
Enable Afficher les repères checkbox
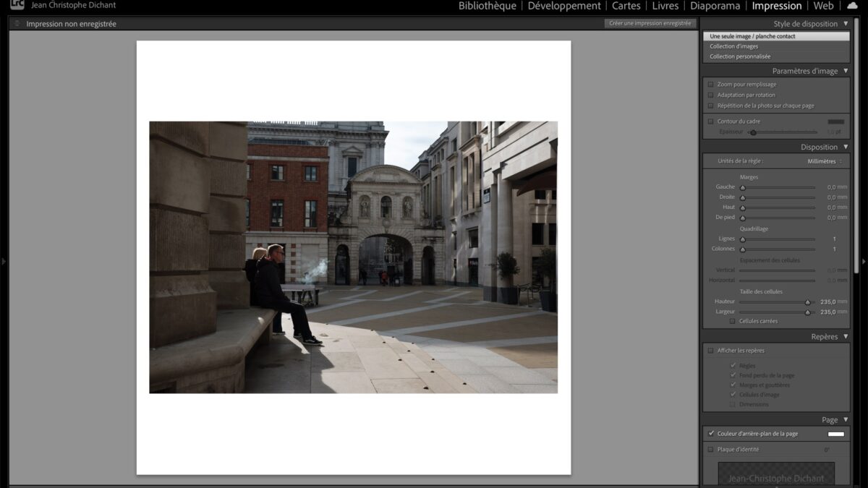pyautogui.click(x=710, y=351)
